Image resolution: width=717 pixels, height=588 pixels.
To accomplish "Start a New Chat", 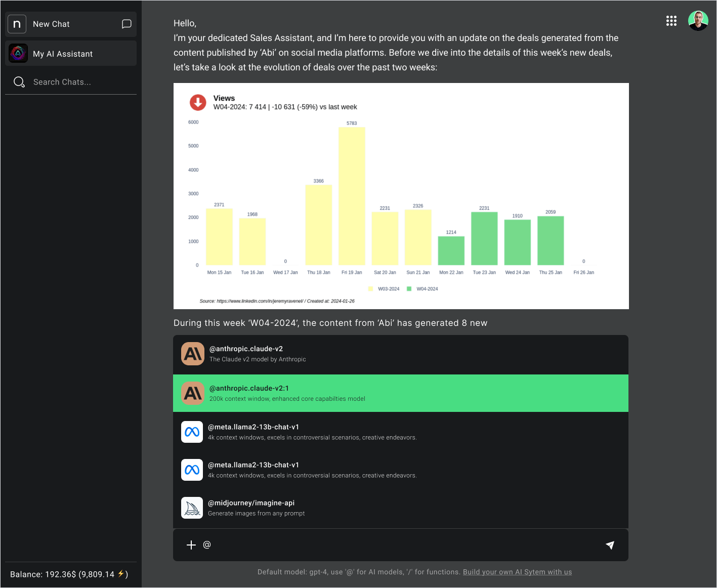I will 71,24.
